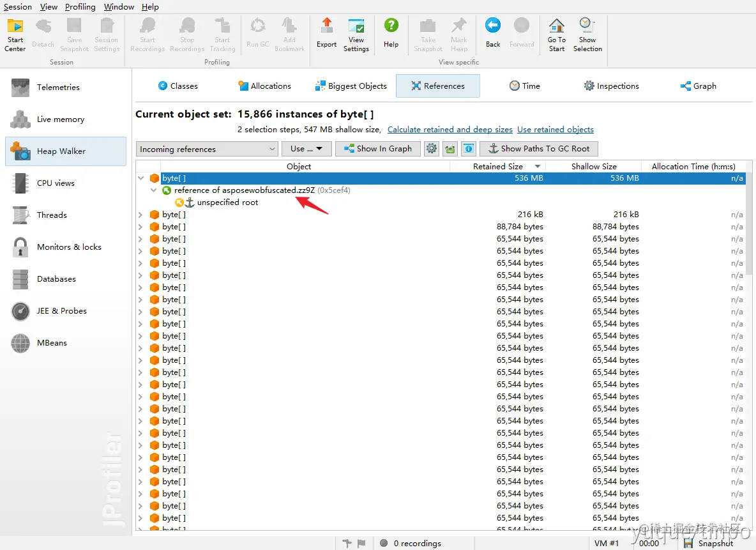The width and height of the screenshot is (756, 550).
Task: Open the Start Center
Action: 15,34
